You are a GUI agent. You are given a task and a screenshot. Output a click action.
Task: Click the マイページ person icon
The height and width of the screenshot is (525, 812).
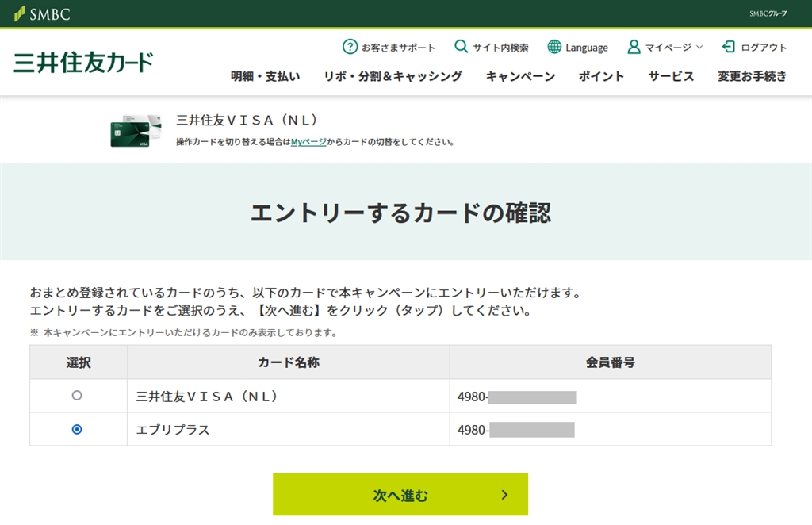click(x=634, y=47)
